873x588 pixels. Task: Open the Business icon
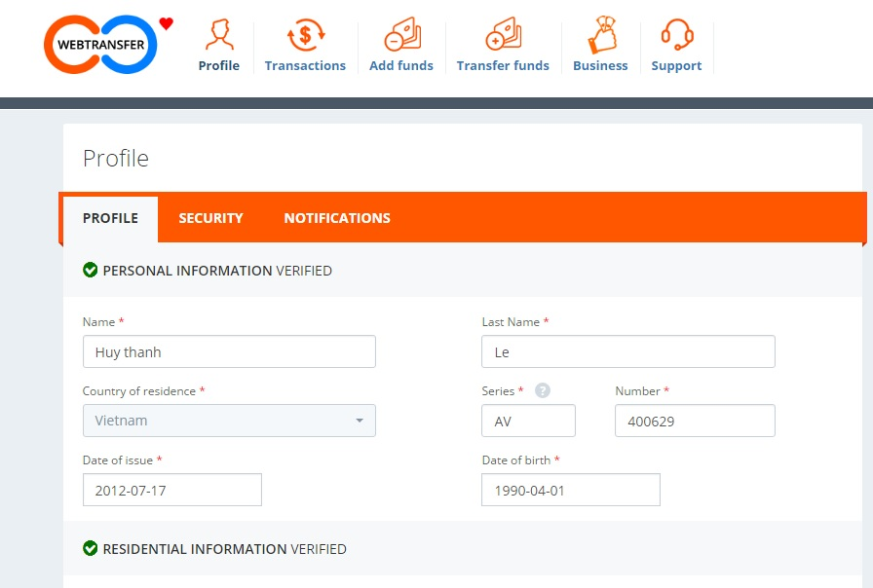(x=600, y=36)
